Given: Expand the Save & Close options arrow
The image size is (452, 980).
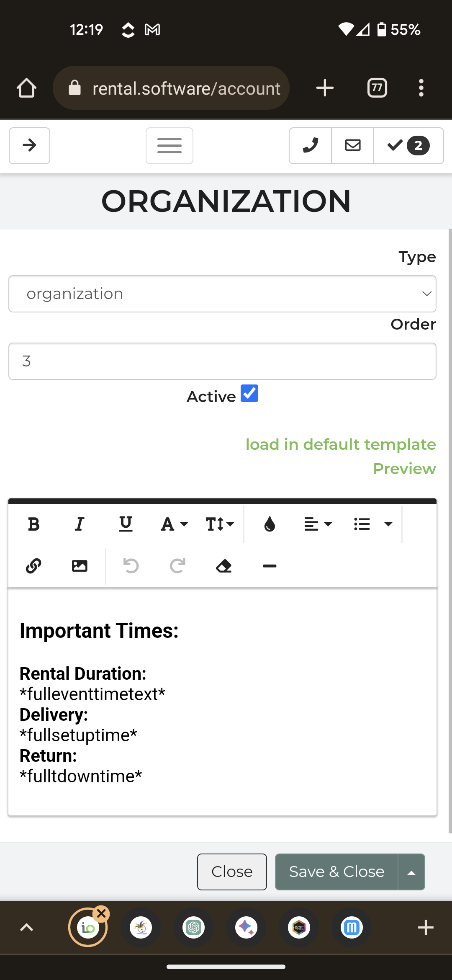Looking at the screenshot, I should click(411, 872).
